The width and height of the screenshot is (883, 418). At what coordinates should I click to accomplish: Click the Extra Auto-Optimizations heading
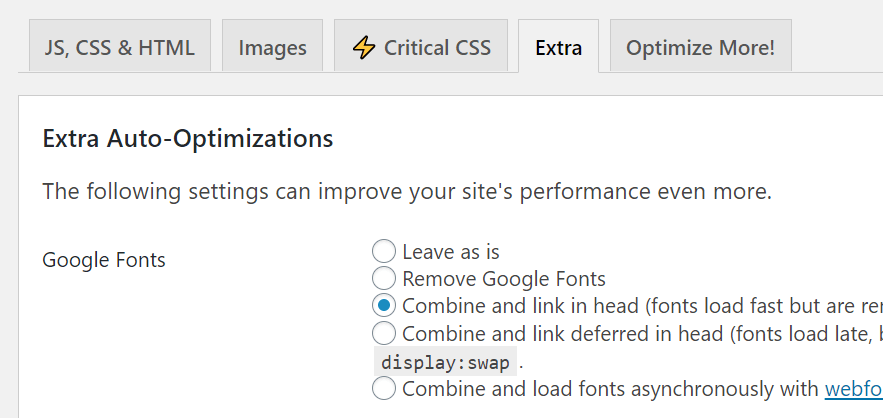coord(188,139)
